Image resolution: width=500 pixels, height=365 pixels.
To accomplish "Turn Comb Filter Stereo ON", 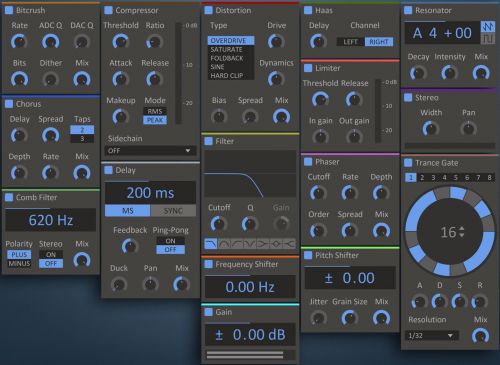I will (x=51, y=255).
